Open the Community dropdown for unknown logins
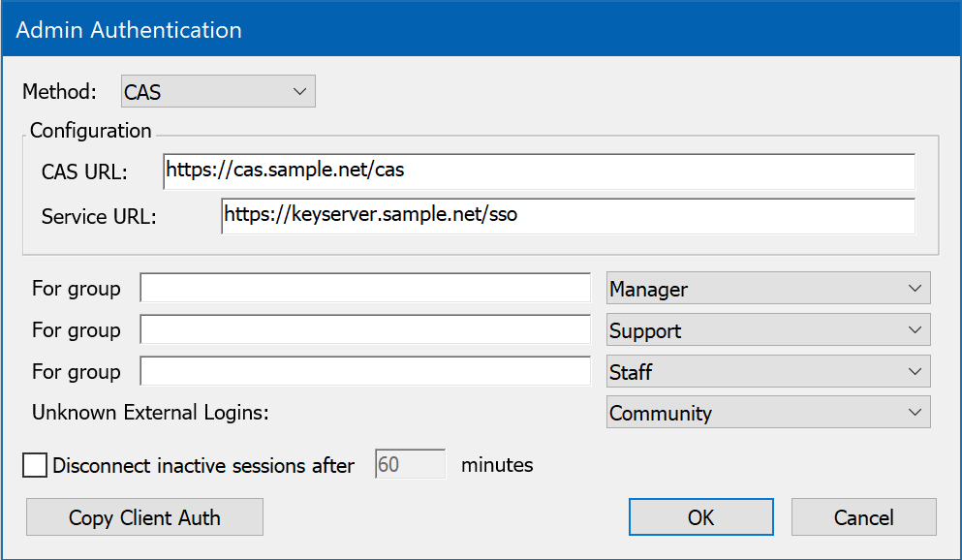962x560 pixels. [767, 413]
